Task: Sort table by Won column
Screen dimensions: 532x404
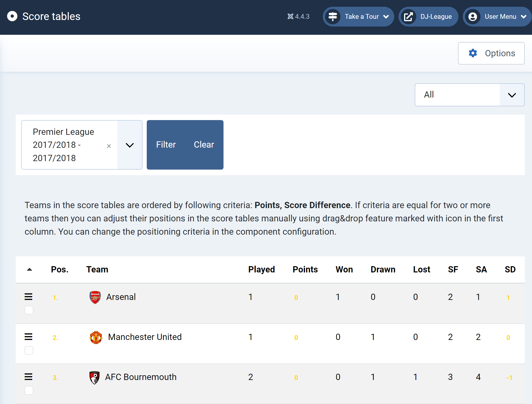Action: pos(344,269)
